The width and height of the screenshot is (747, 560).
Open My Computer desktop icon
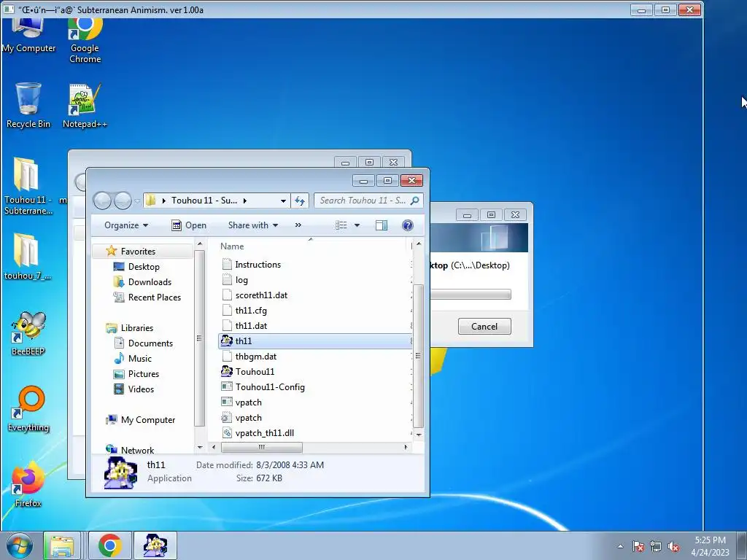(x=28, y=36)
